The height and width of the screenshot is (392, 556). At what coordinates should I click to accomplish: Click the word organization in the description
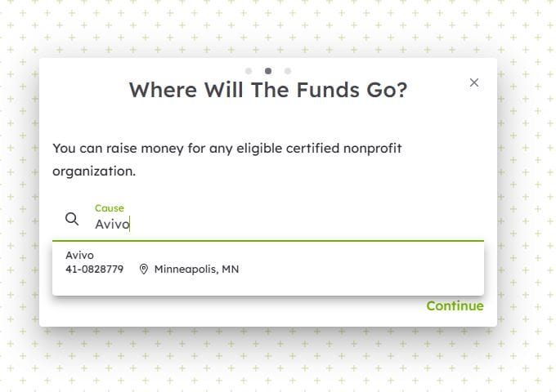(93, 171)
